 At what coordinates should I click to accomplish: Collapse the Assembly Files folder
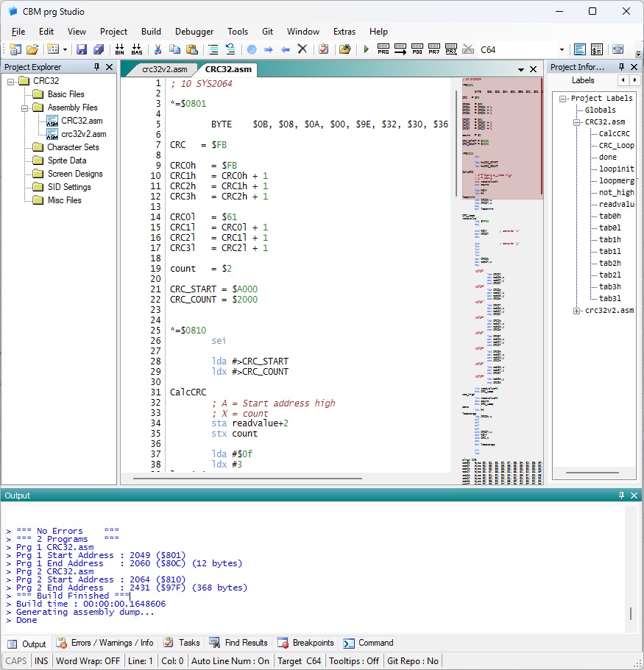coord(26,107)
